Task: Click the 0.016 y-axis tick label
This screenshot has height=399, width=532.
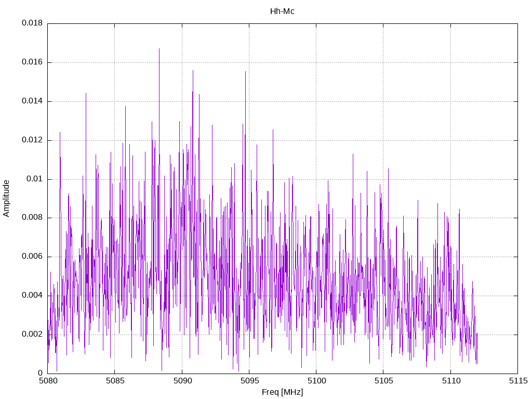Action: (32, 62)
